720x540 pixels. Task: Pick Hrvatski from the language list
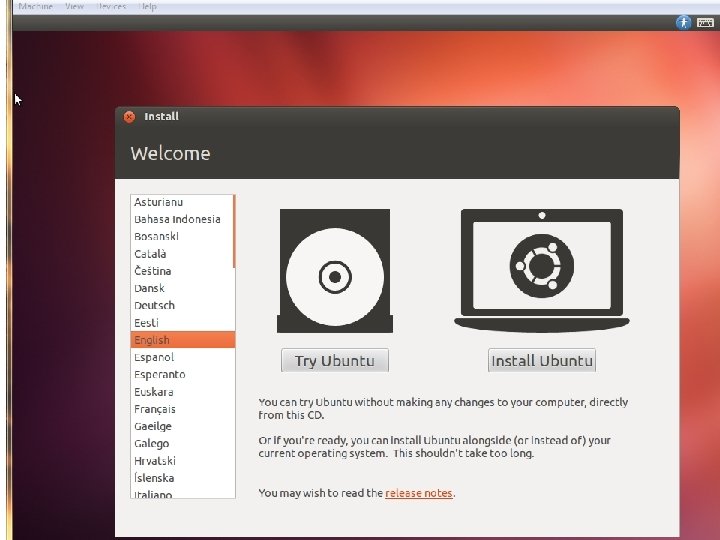click(x=182, y=461)
